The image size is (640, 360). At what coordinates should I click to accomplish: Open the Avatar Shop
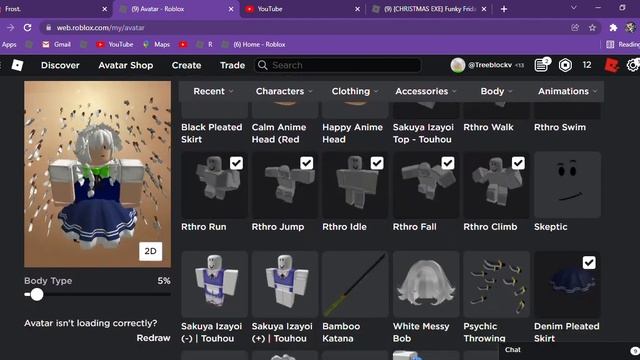pyautogui.click(x=126, y=65)
